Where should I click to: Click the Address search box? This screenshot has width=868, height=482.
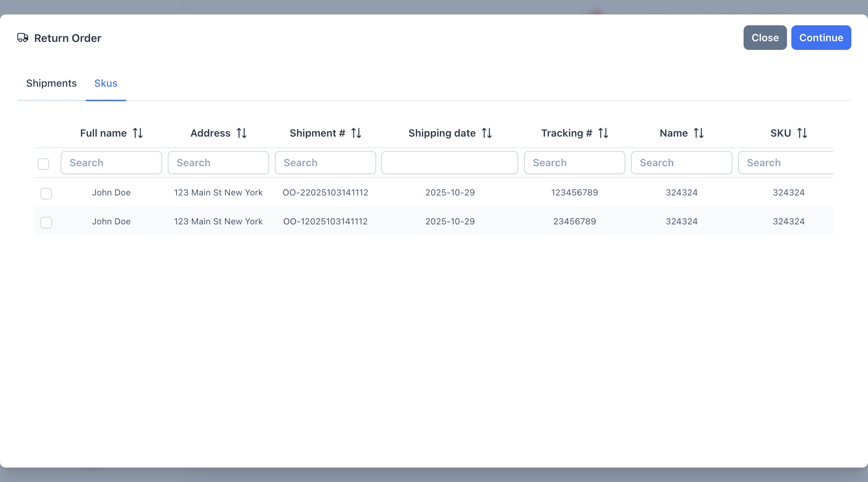[x=218, y=163]
